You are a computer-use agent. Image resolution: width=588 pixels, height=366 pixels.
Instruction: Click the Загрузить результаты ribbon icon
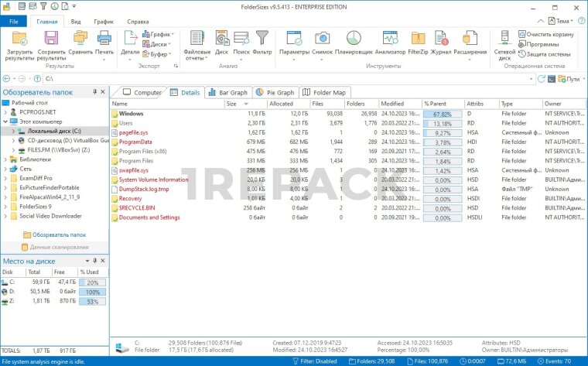tap(19, 40)
